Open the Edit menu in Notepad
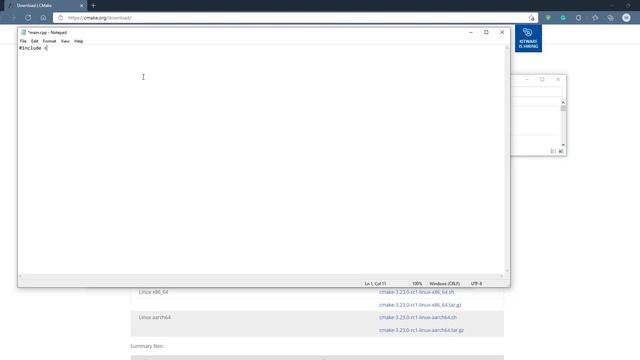The image size is (640, 360). click(x=34, y=41)
